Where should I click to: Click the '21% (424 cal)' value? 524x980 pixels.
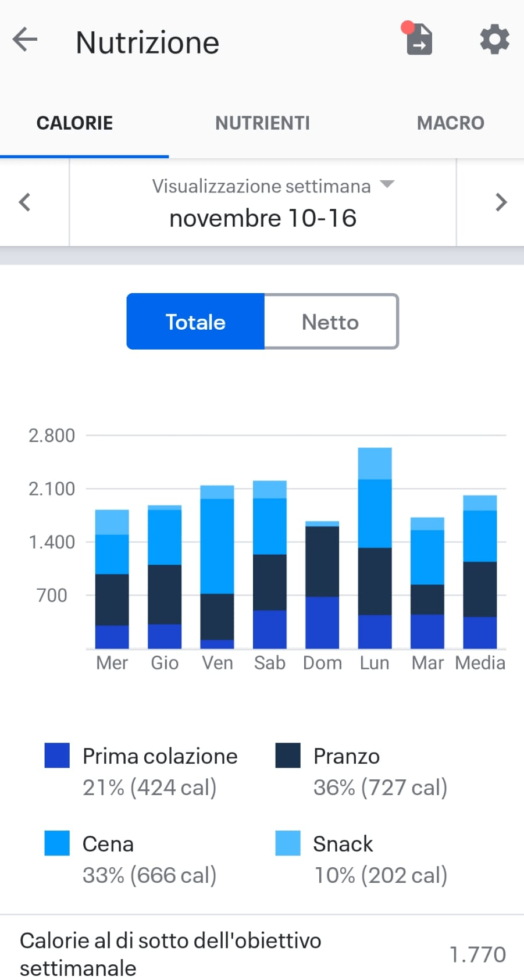(149, 787)
